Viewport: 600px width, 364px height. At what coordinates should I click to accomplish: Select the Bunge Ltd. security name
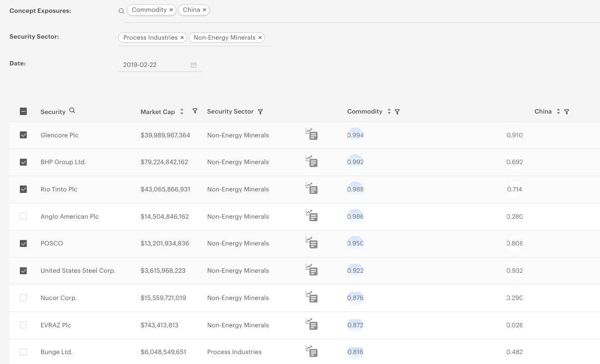tap(57, 352)
